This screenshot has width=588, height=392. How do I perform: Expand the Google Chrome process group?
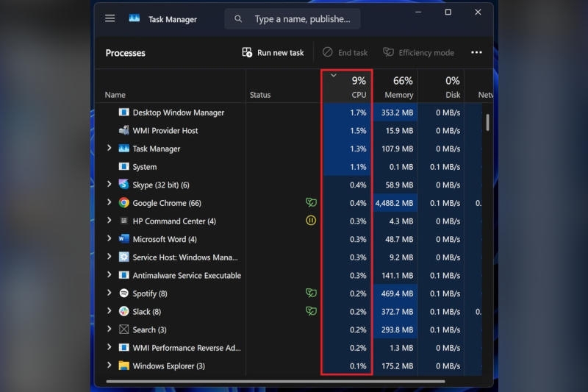pyautogui.click(x=109, y=203)
